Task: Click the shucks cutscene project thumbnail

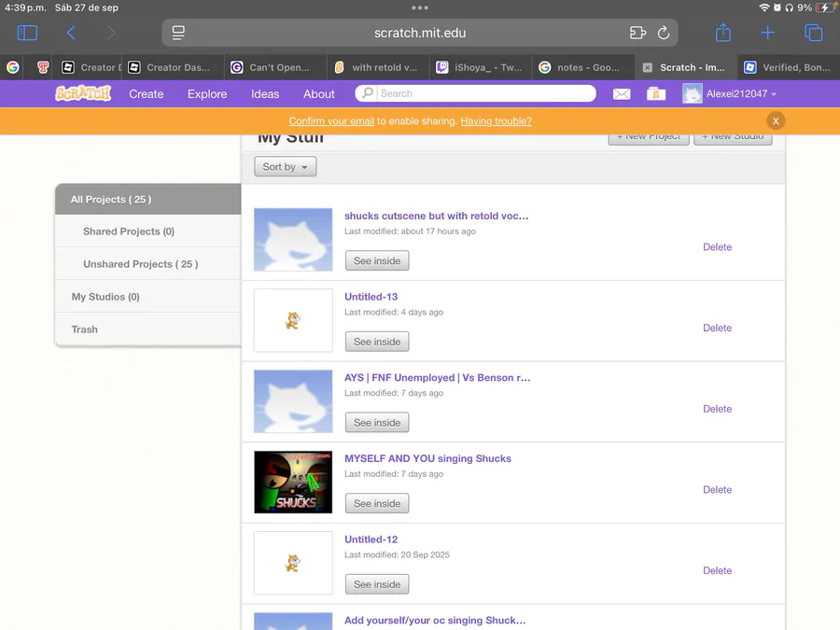Action: tap(293, 240)
